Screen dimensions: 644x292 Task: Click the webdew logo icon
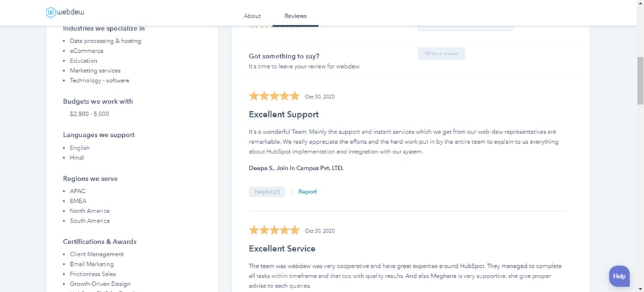coord(51,12)
